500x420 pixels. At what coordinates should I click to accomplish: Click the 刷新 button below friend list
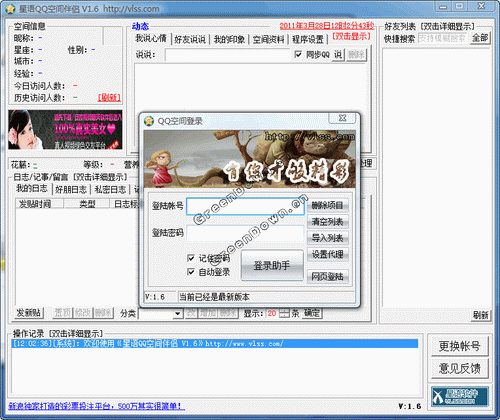[x=480, y=315]
